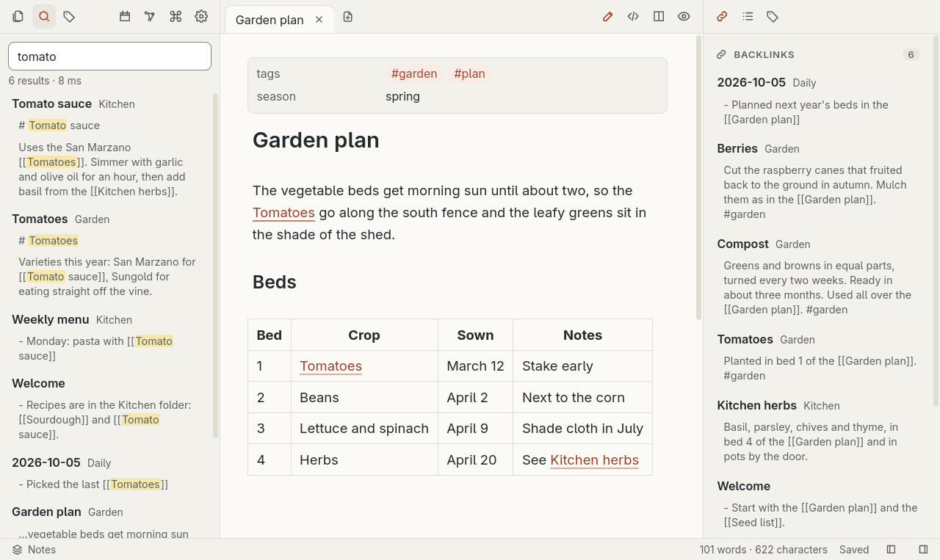The image size is (940, 560).
Task: Open Notes vault switcher in status bar
Action: click(34, 550)
